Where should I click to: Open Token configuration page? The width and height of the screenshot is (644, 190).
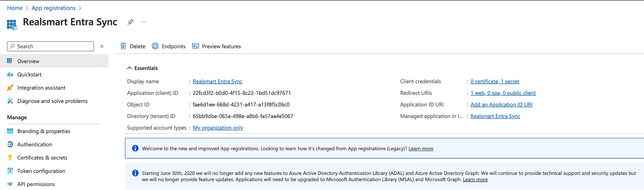(x=41, y=171)
